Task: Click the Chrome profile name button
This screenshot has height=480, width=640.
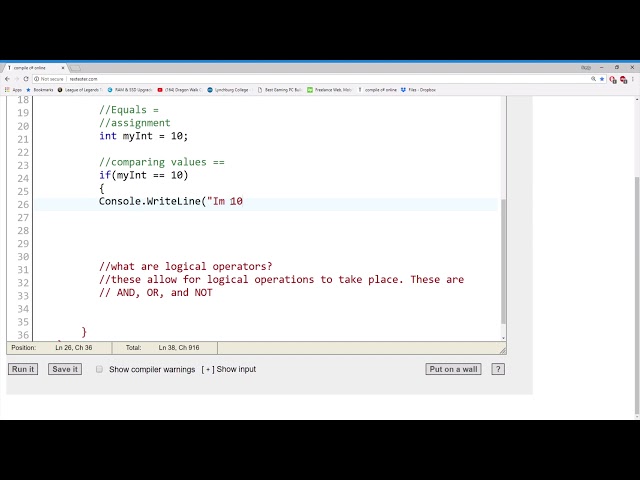Action: (x=586, y=67)
